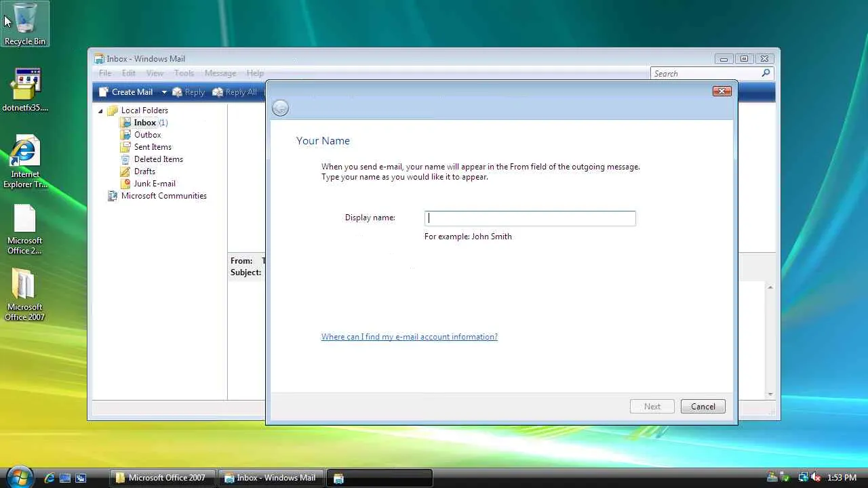868x488 pixels.
Task: Collapse the Local Folders tree
Action: coord(101,110)
